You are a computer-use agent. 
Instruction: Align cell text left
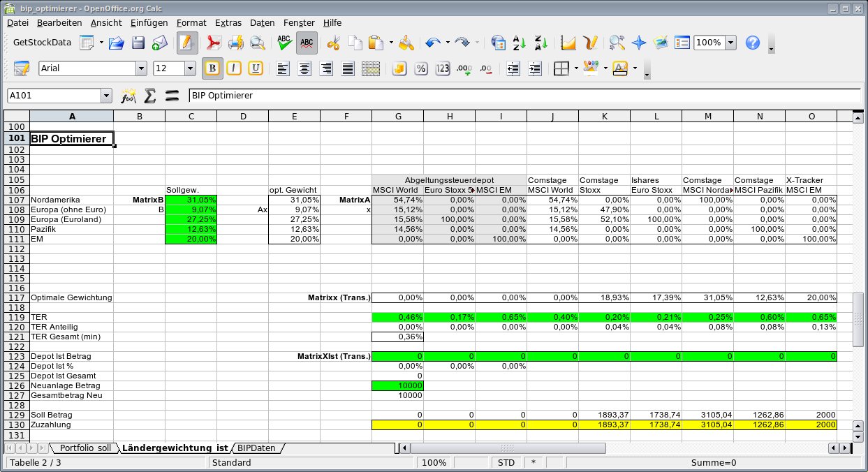(x=283, y=68)
